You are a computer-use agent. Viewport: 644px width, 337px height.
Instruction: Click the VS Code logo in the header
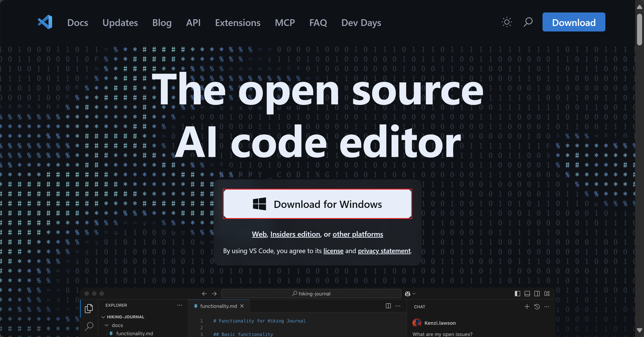coord(45,22)
